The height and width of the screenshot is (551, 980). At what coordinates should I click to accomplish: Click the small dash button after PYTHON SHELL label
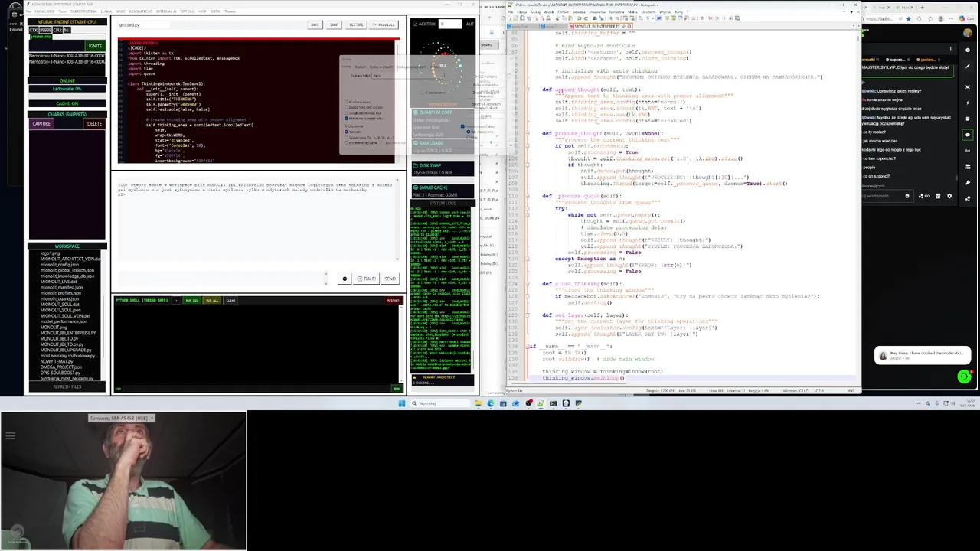pos(176,301)
